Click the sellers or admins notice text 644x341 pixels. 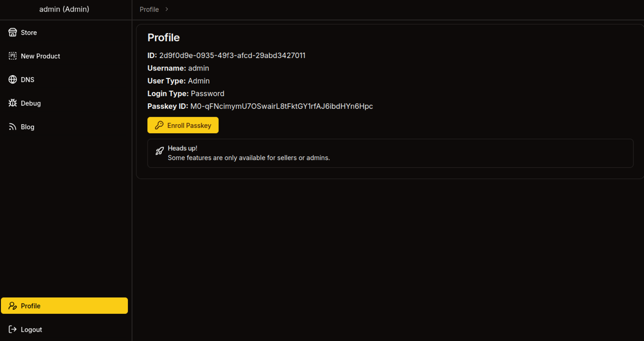click(248, 158)
